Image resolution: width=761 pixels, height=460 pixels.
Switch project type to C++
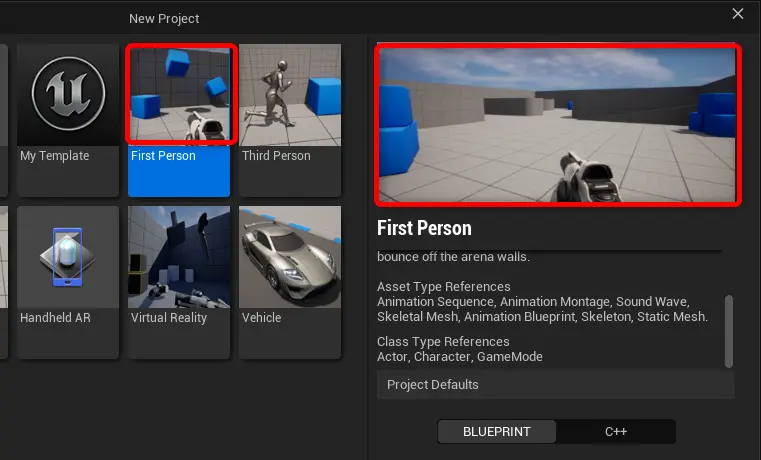point(616,431)
